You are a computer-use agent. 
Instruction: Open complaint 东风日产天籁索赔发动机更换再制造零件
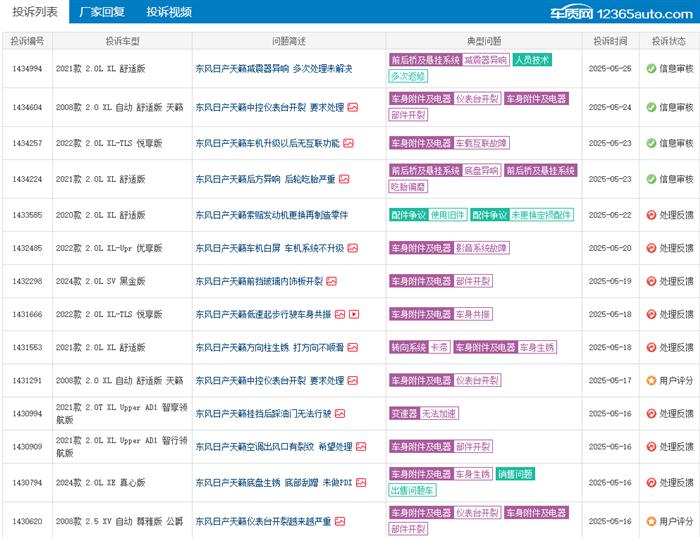click(271, 215)
